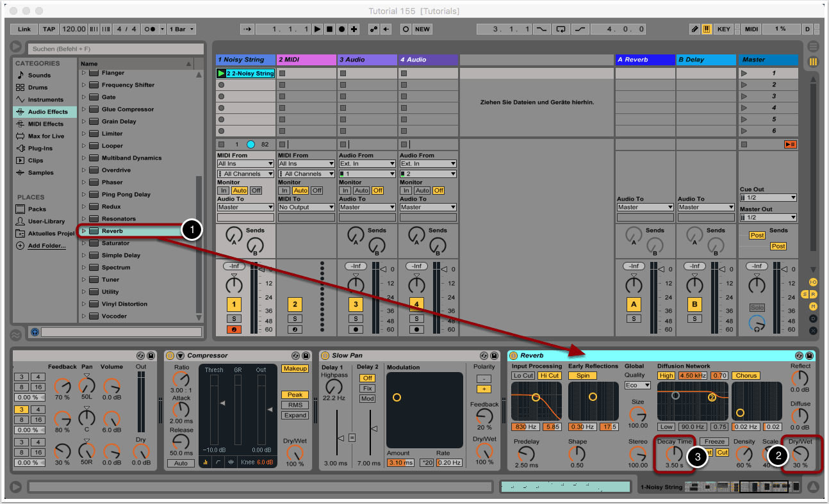Select the Samples browser category
The height and width of the screenshot is (504, 829).
[40, 173]
